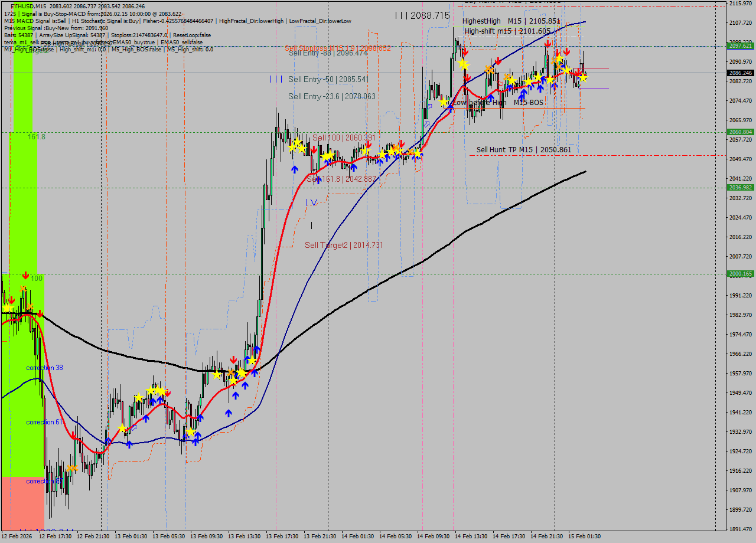
Task: Click the 13 Feb 13:30 time axis label
Action: (244, 537)
